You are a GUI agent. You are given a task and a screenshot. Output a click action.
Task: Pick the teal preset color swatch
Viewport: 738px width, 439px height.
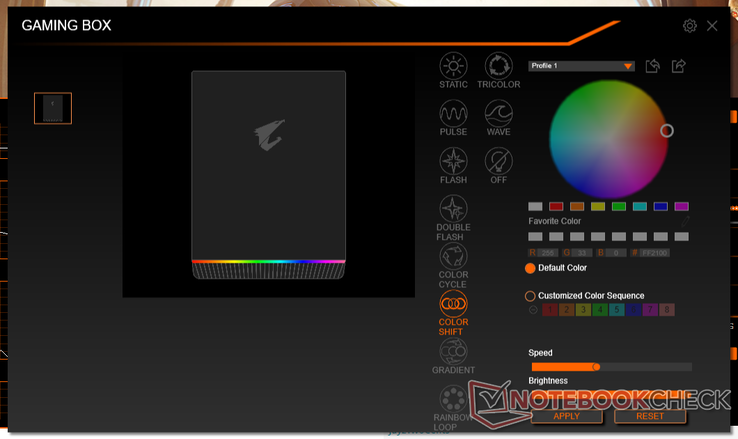[x=640, y=206]
